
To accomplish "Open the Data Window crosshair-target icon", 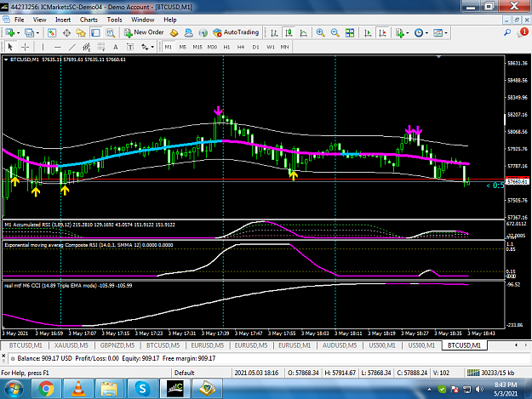I will tap(66, 33).
